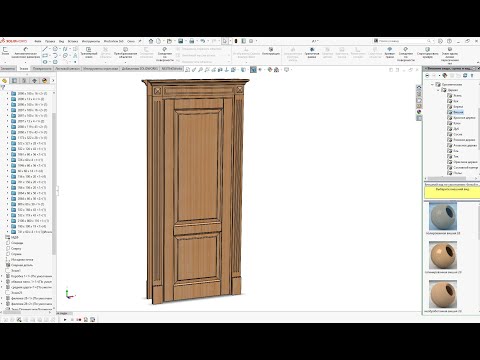Pick the необработанная вишня 2D sphere

click(x=443, y=294)
